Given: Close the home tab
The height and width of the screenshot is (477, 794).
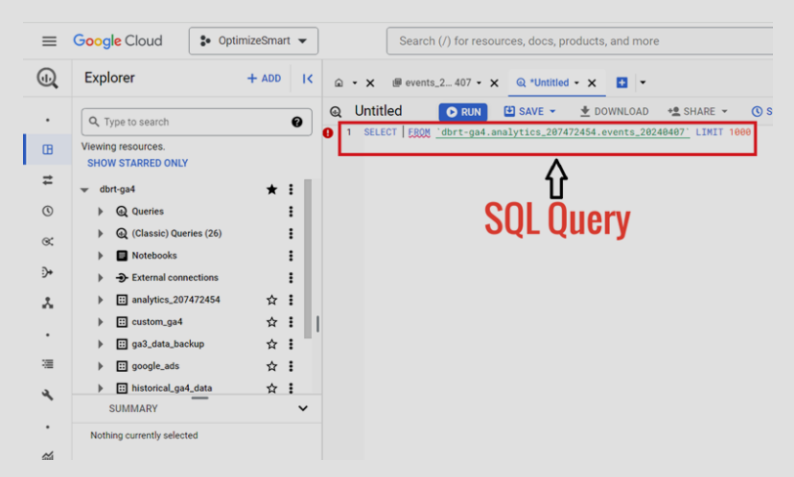Looking at the screenshot, I should click(370, 83).
